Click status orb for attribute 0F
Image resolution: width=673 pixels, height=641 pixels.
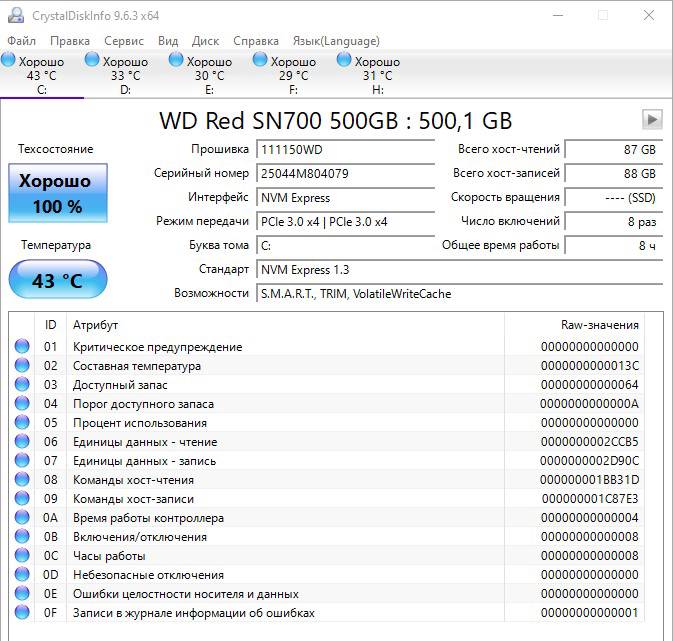(x=22, y=612)
